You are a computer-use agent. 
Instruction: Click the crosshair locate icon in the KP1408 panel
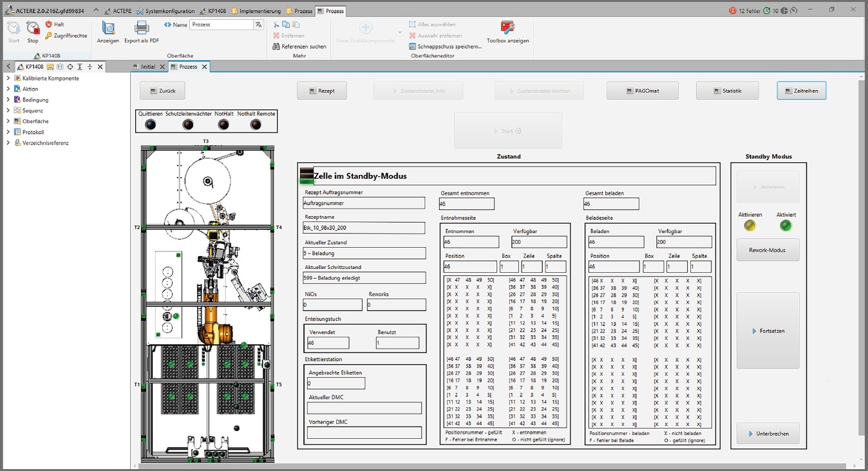pyautogui.click(x=70, y=67)
